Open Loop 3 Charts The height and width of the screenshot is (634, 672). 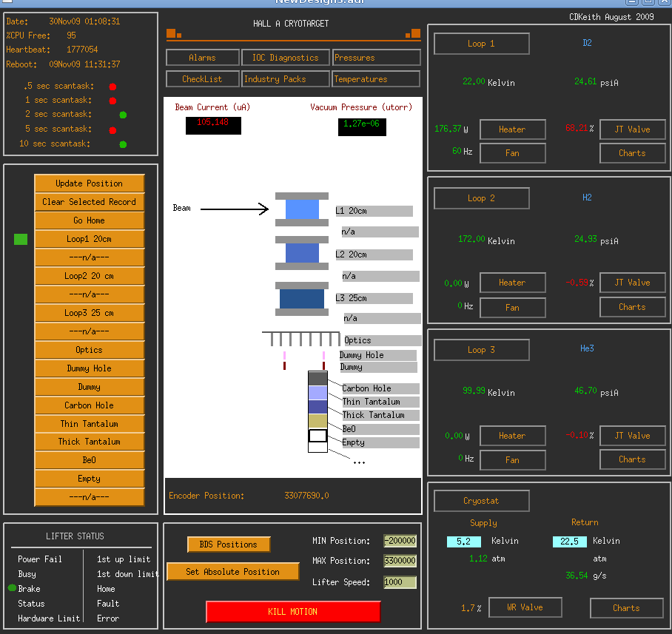[x=633, y=459]
